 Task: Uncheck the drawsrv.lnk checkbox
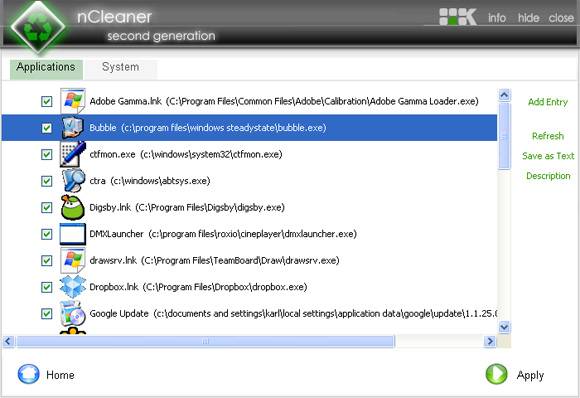point(47,261)
